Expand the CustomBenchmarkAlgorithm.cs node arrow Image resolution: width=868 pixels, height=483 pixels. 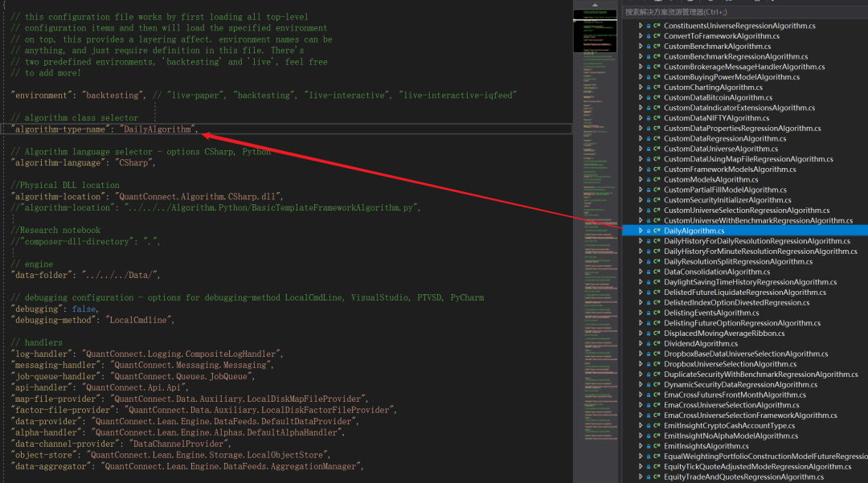[641, 46]
